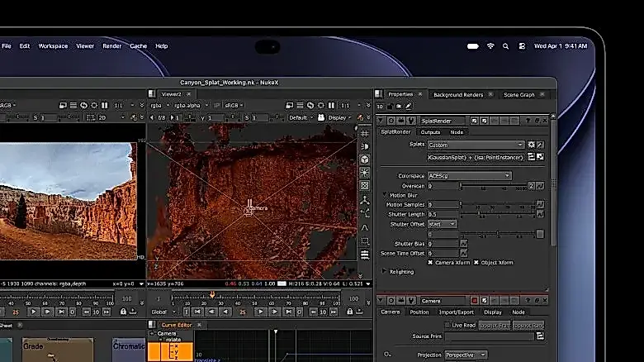
Task: Toggle the Camera Xform checkbox
Action: 430,263
